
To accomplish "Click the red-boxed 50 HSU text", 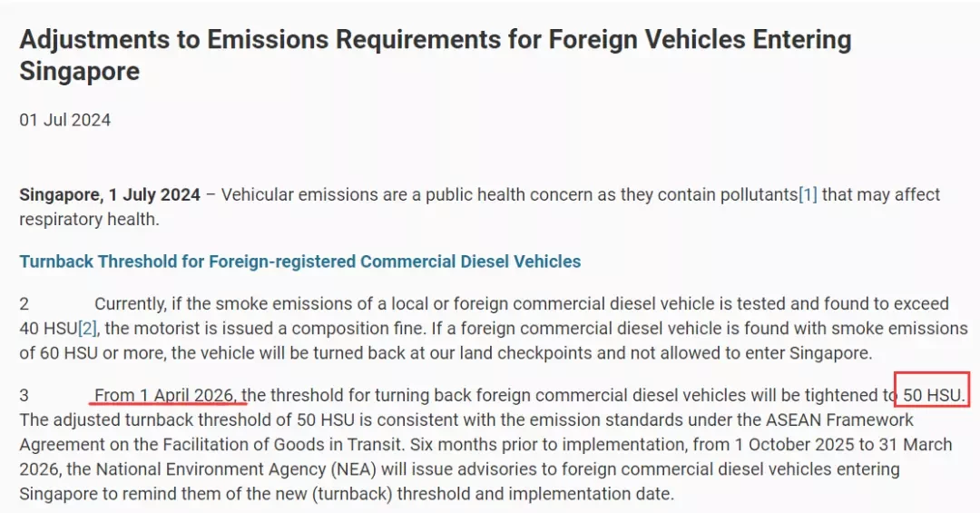I will (934, 395).
